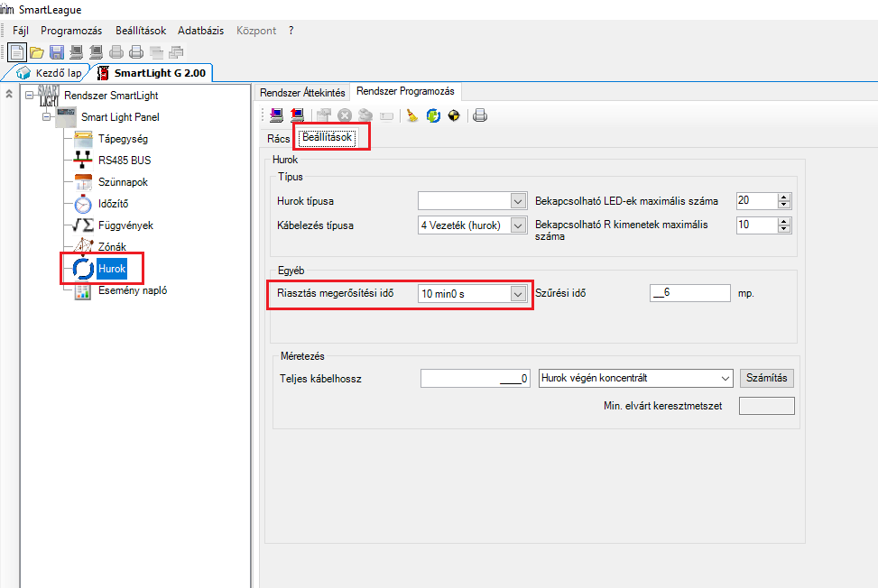Viewport: 878px width, 588px height.
Task: Click the R outputs maximum number value field
Action: click(x=757, y=225)
